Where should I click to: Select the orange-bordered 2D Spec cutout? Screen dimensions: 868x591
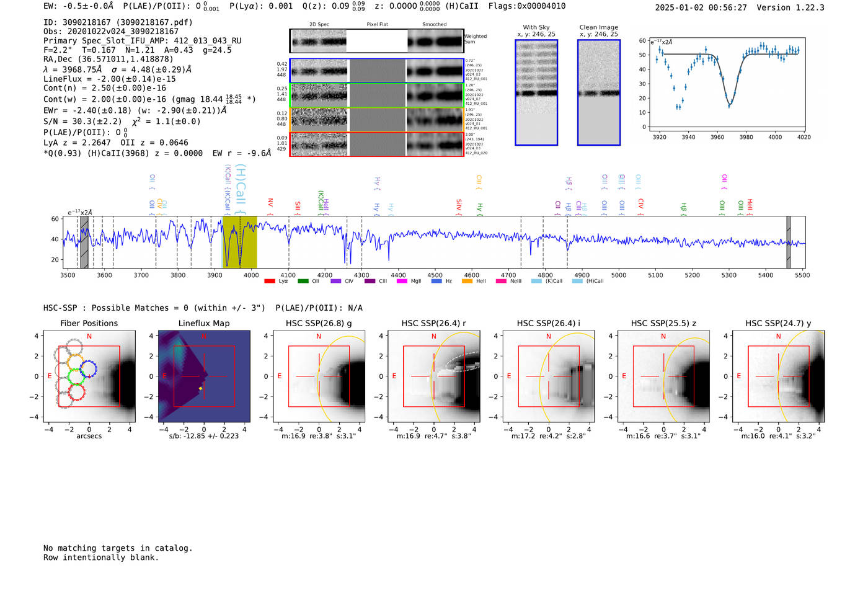[319, 120]
